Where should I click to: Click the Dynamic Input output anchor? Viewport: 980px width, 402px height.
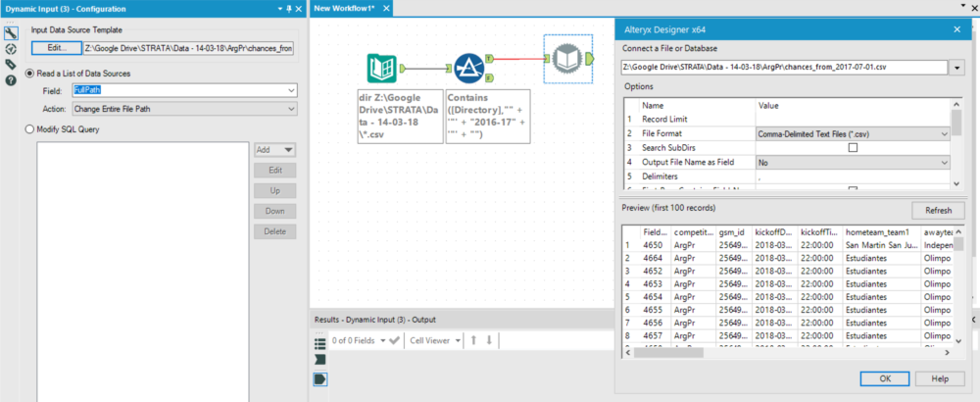coord(589,59)
